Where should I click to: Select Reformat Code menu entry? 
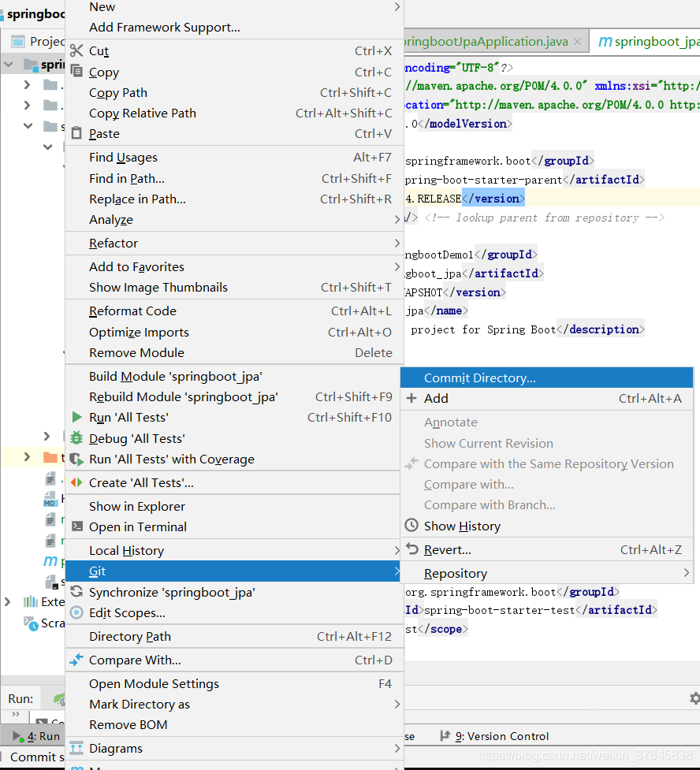234,311
